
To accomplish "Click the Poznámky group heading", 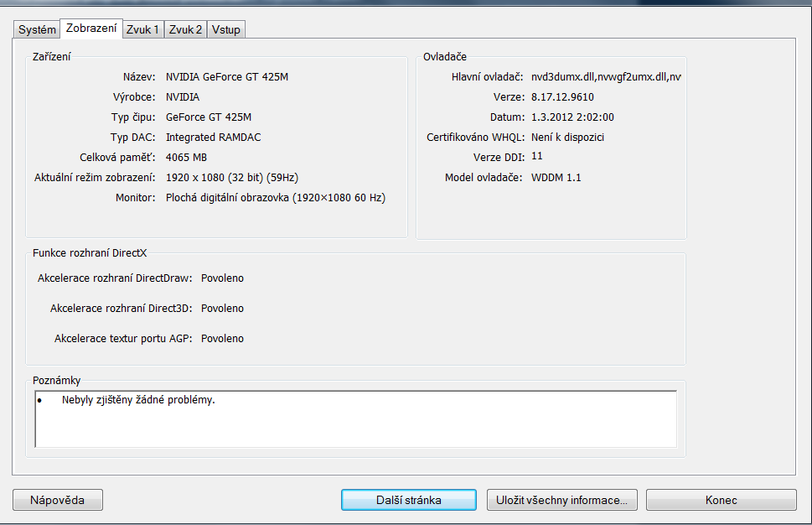I will click(56, 381).
